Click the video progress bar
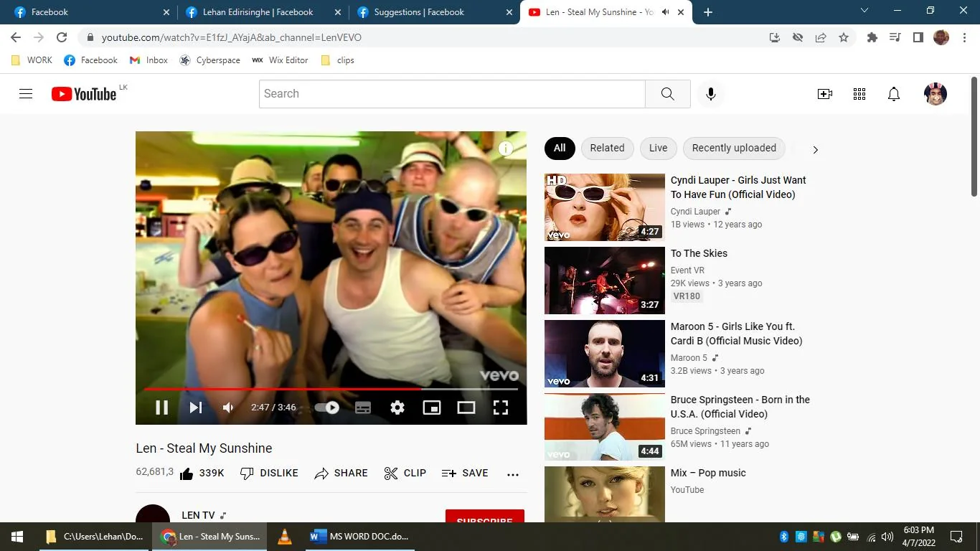Image resolution: width=980 pixels, height=551 pixels. [x=331, y=389]
